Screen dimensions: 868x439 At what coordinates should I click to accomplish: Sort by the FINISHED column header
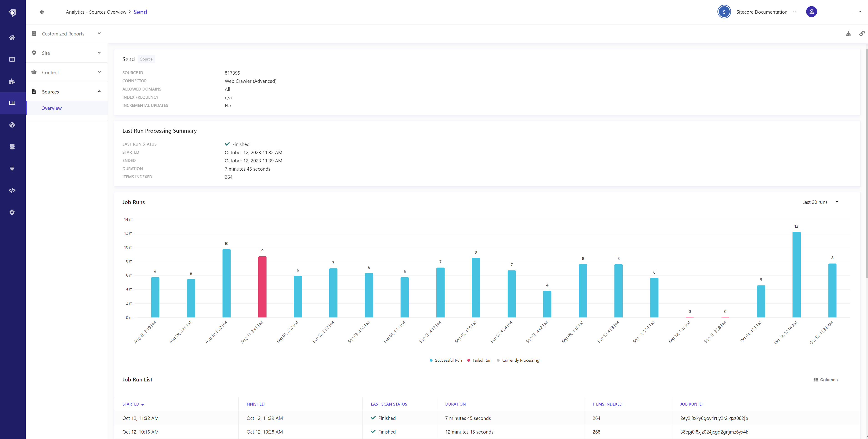pyautogui.click(x=255, y=404)
